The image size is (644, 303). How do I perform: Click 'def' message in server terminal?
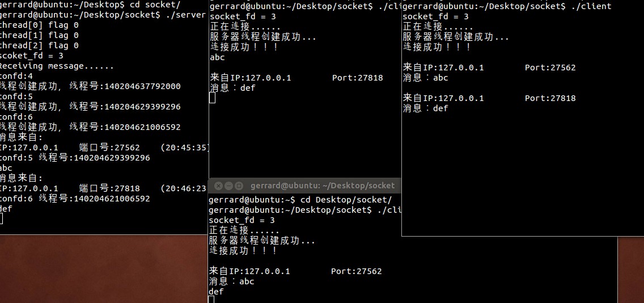(6, 209)
